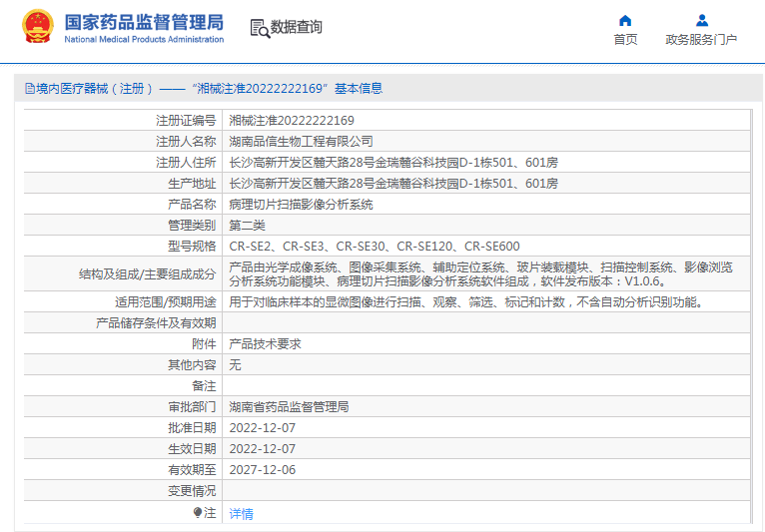Click the 管理类别 label

(x=192, y=226)
